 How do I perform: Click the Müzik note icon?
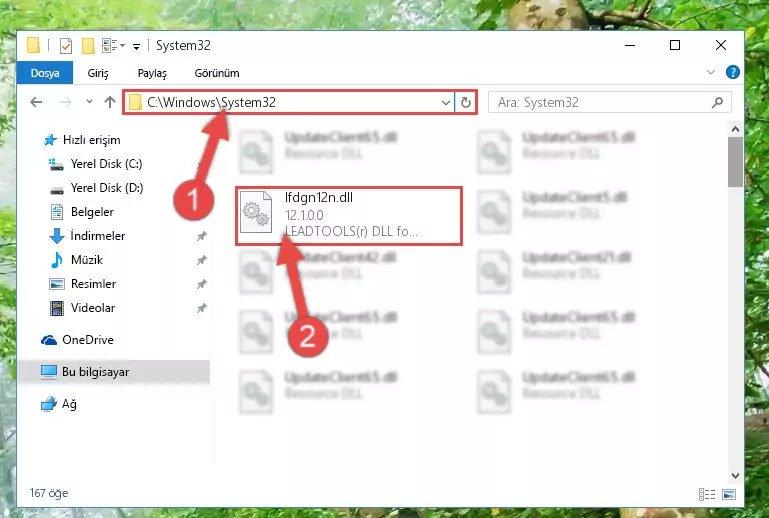(57, 260)
